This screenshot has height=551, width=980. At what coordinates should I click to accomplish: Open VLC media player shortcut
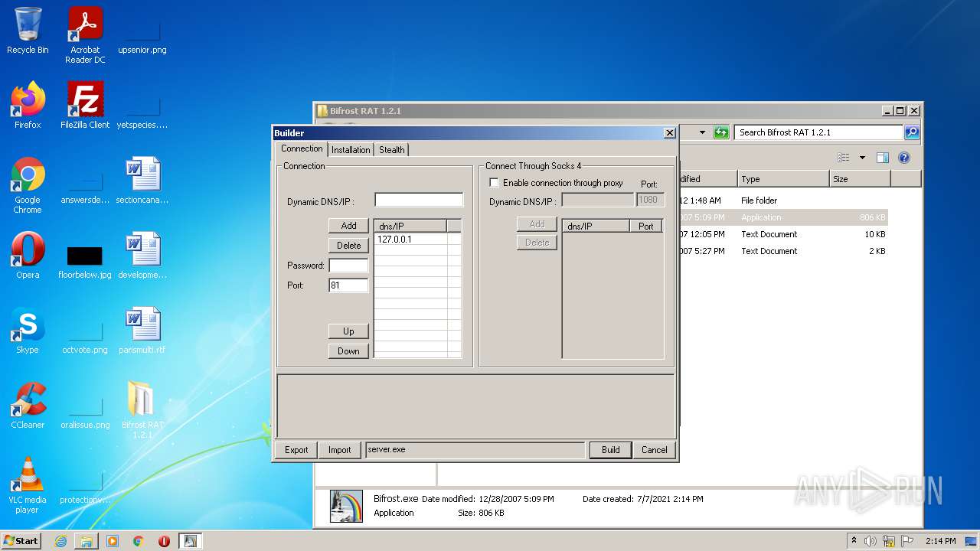point(28,485)
